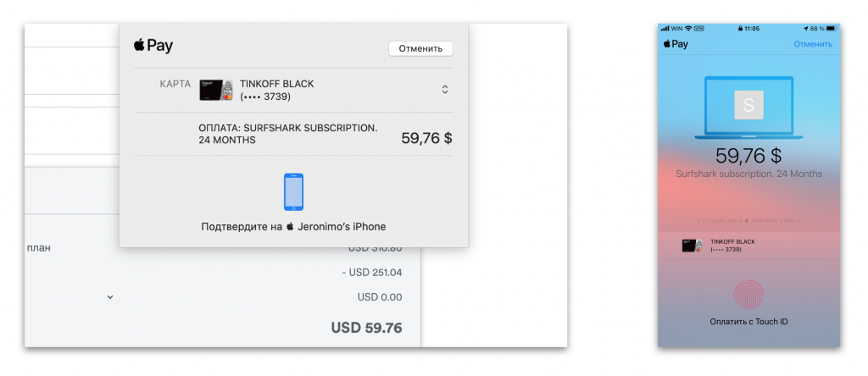This screenshot has width=868, height=376.
Task: Expand the small chevron in the order summary
Action: (110, 297)
